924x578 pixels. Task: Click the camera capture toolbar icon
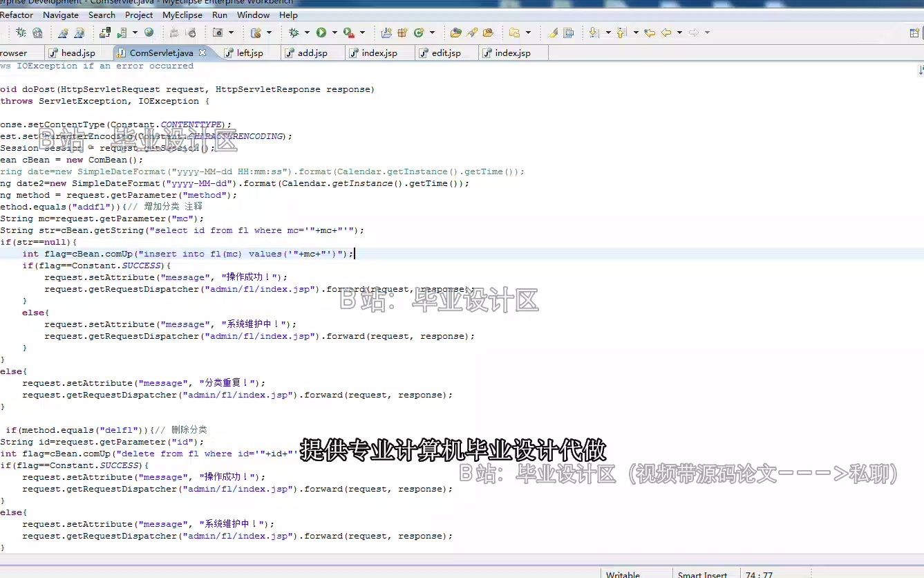click(x=218, y=32)
